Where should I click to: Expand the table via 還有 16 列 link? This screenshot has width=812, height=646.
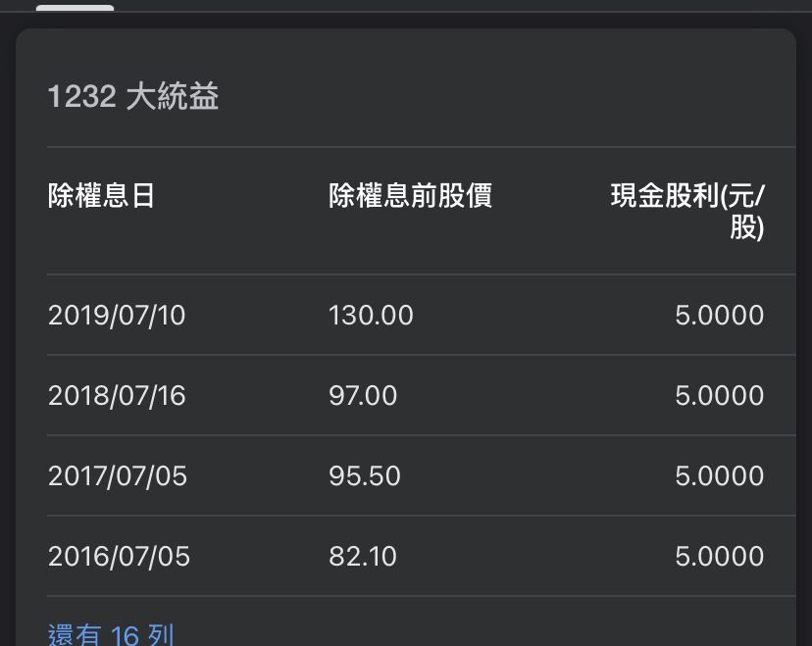[x=111, y=635]
